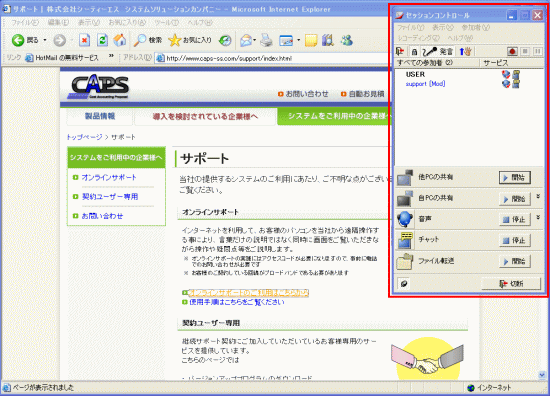Screen dimensions: 550x396
Task: Click the microphone 発言 speak button
Action: pos(437,52)
